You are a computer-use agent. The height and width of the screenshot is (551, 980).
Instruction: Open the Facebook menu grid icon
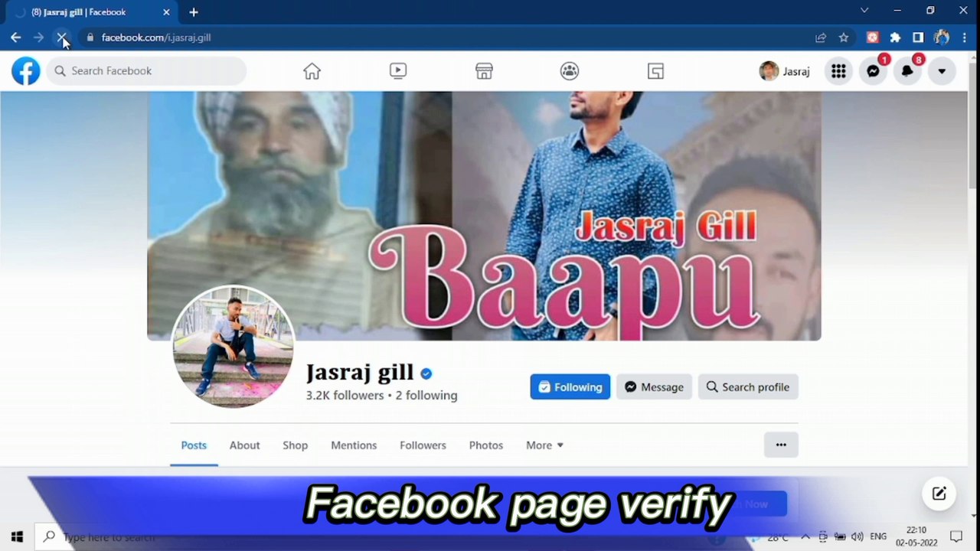[x=838, y=71]
